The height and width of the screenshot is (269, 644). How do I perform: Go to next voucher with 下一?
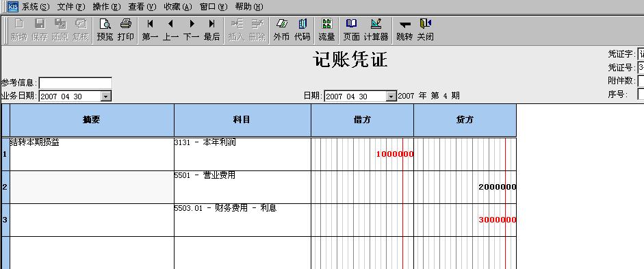pyautogui.click(x=191, y=29)
